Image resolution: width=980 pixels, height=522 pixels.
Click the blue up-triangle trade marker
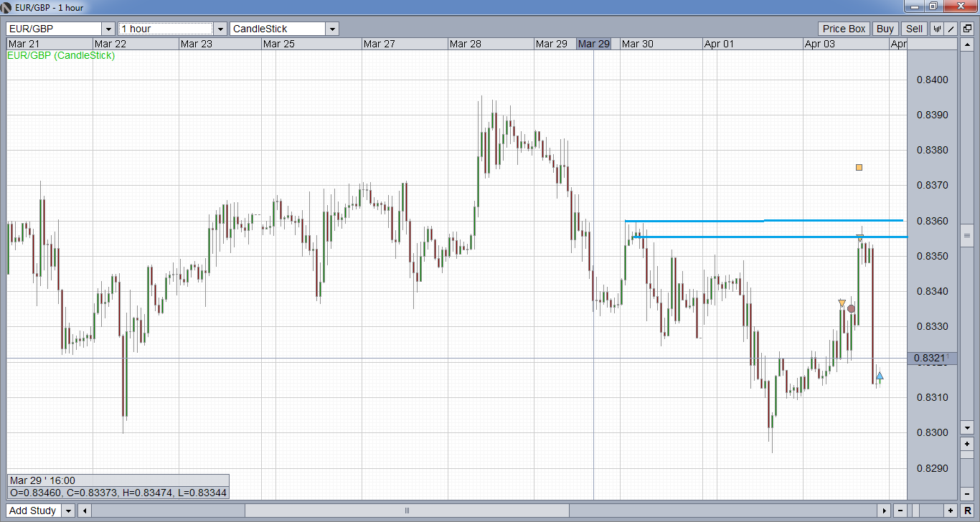pos(880,376)
